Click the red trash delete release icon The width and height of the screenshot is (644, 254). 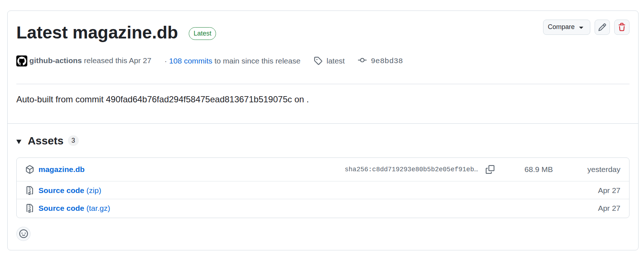point(621,27)
